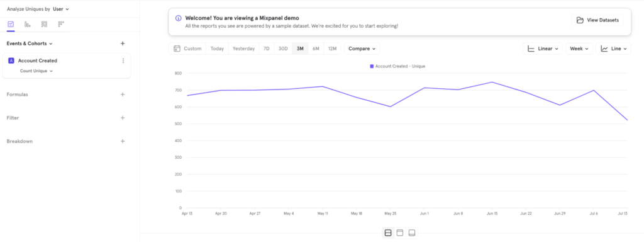
Task: Open the Line chart type dropdown
Action: click(x=613, y=49)
